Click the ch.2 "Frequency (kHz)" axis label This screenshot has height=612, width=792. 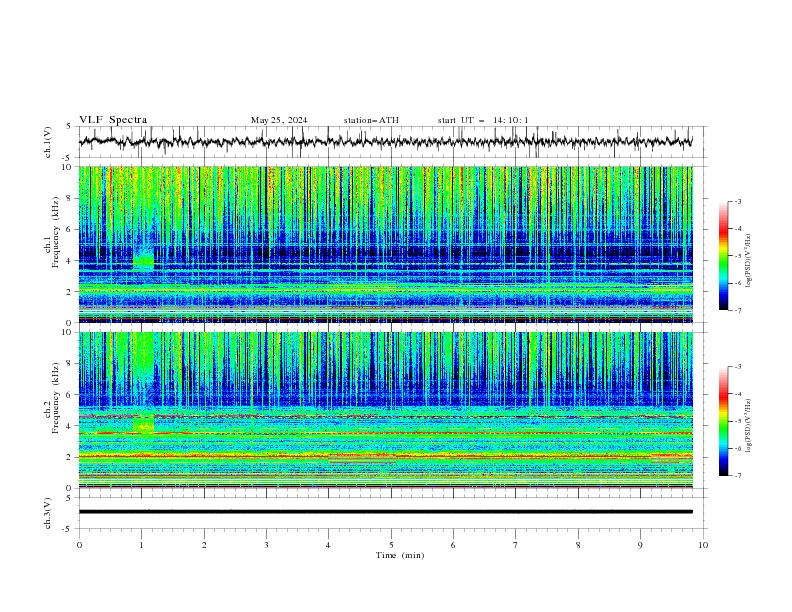coord(56,397)
